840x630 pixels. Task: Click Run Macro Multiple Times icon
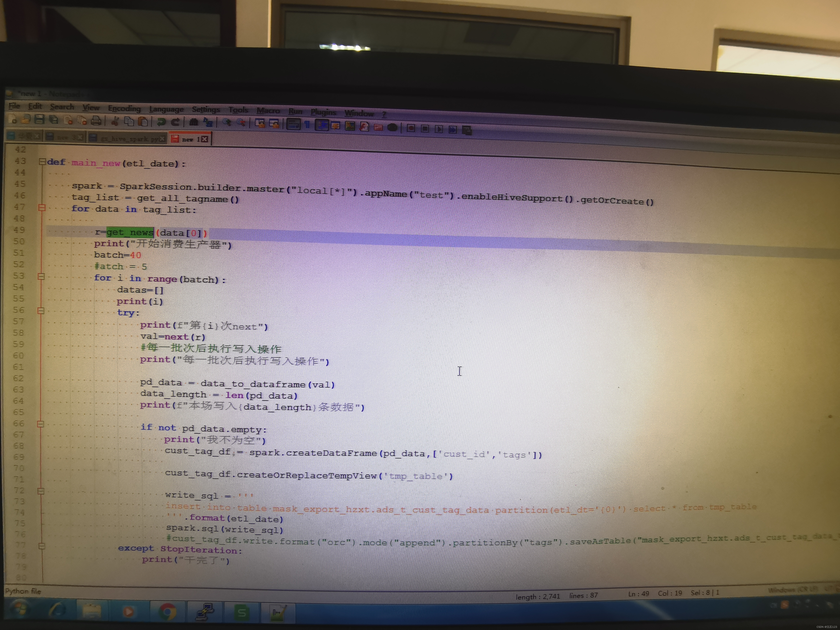[x=453, y=129]
